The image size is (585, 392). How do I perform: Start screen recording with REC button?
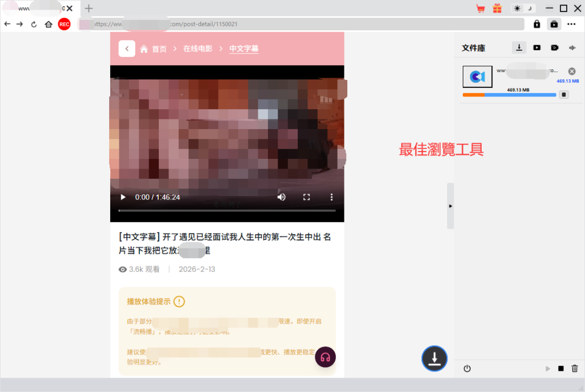point(64,24)
